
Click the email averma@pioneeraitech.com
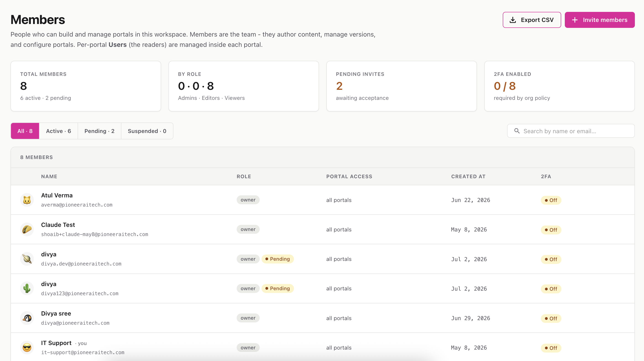click(77, 205)
